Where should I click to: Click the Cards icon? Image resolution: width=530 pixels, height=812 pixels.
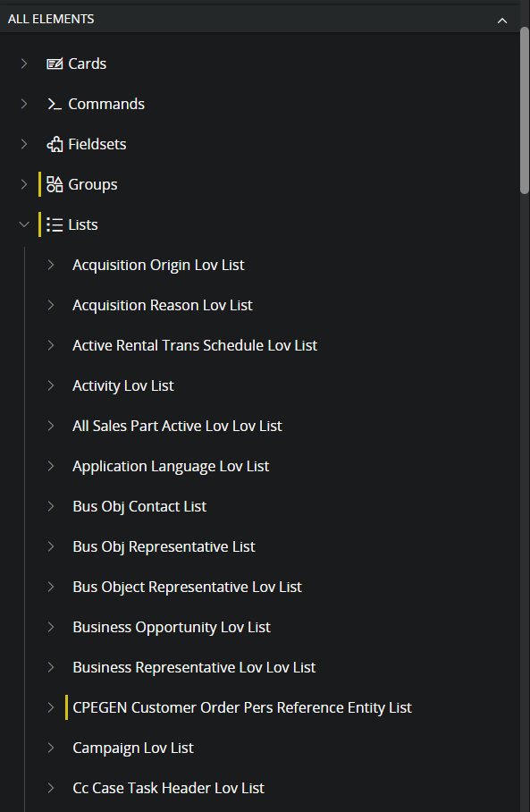click(55, 63)
